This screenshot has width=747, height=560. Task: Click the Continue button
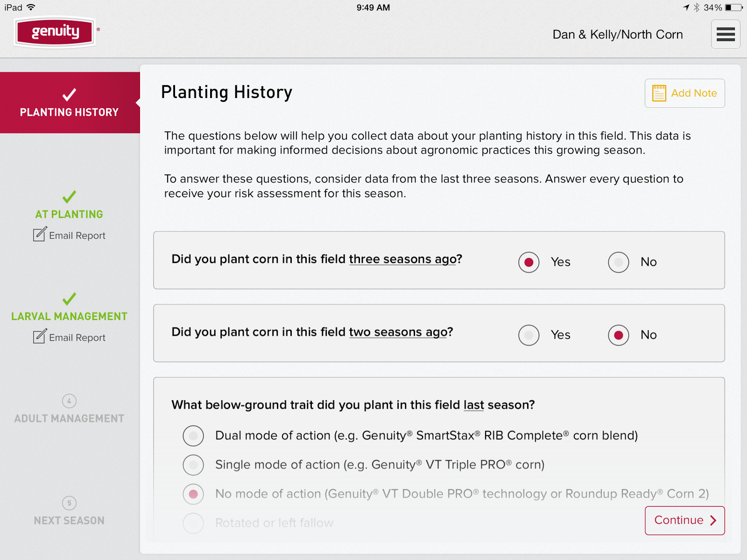coord(685,520)
